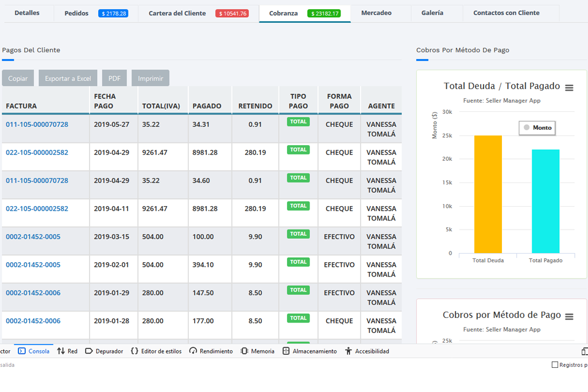This screenshot has height=392, width=588.
Task: Open the Consola devtools panel
Action: [x=34, y=351]
